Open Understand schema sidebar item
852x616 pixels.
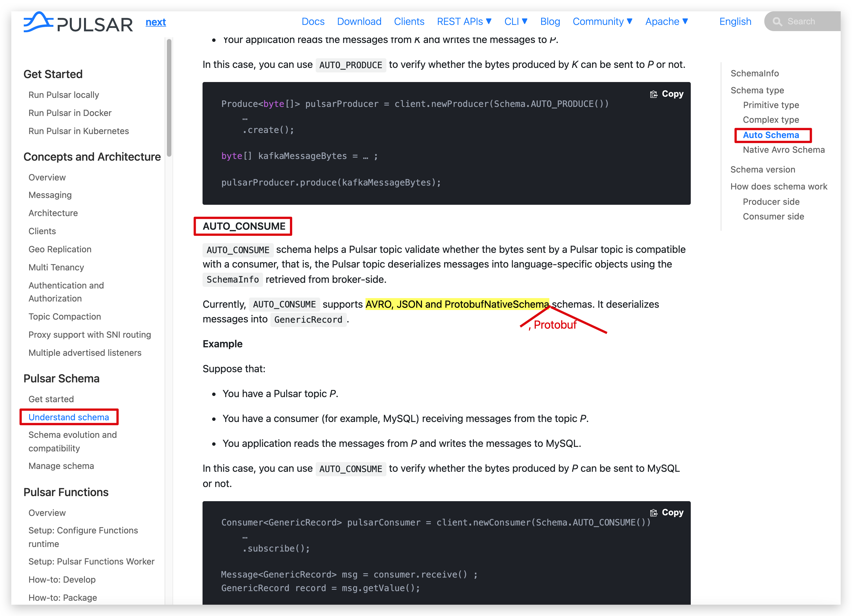[x=69, y=417]
